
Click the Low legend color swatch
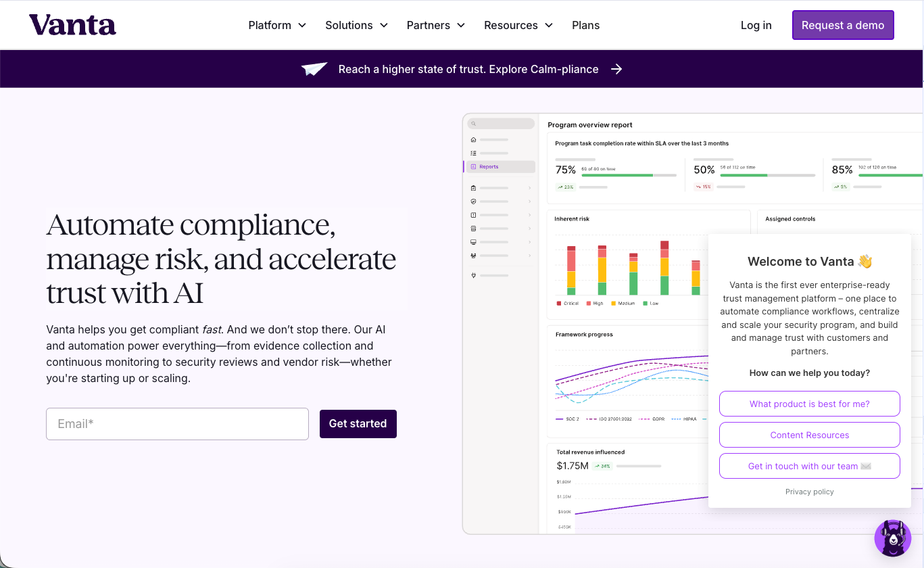pyautogui.click(x=646, y=304)
